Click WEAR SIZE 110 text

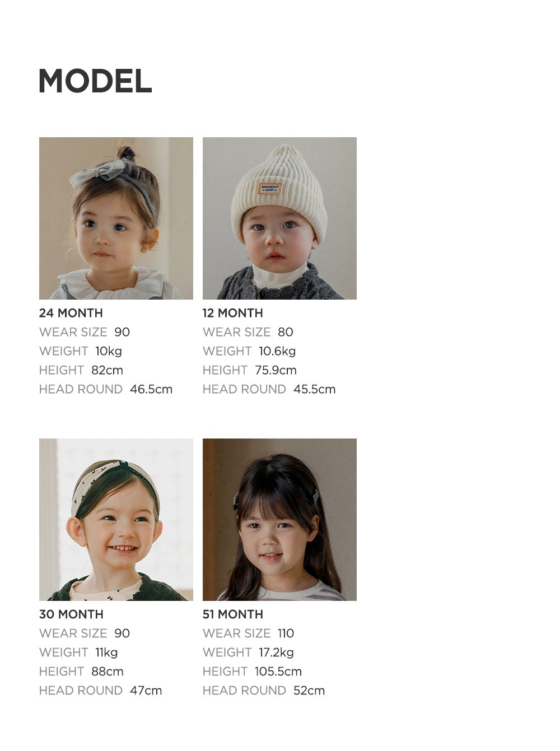click(248, 633)
